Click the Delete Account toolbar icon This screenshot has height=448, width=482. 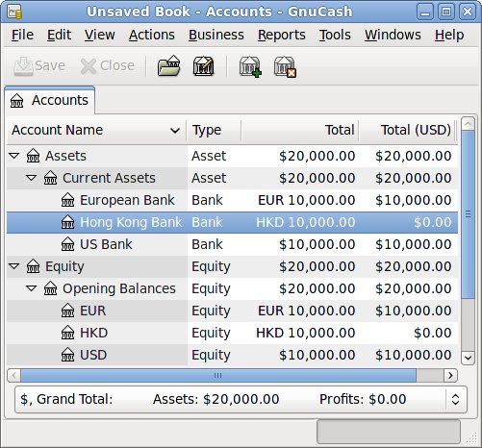point(285,66)
